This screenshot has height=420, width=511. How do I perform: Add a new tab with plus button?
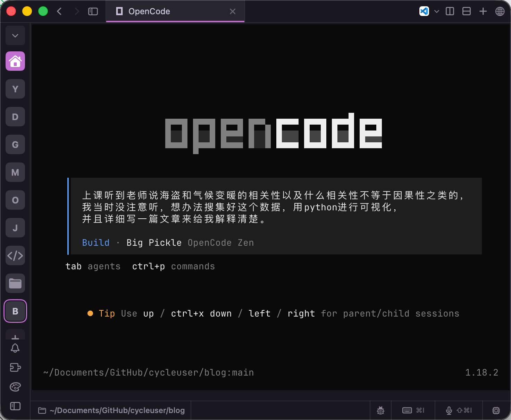tap(483, 11)
